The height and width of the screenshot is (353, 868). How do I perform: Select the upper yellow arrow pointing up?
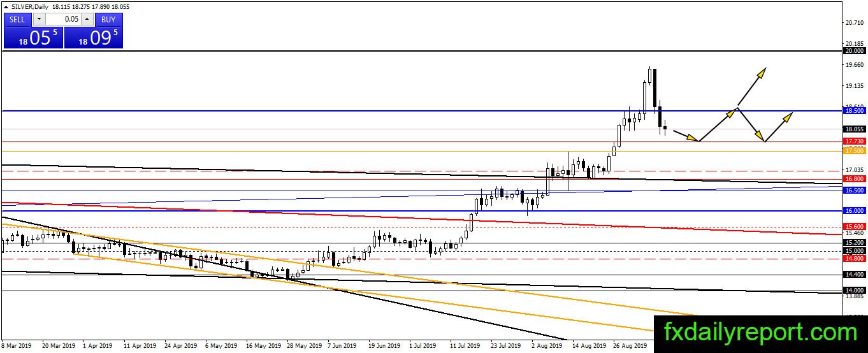(751, 86)
